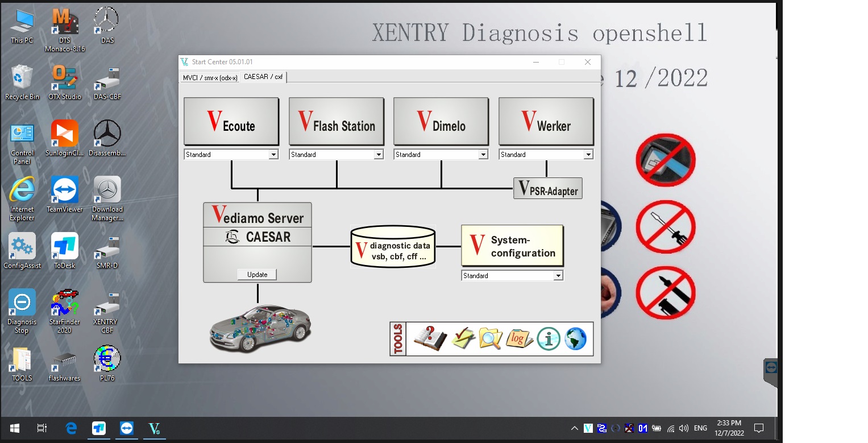Click the Edge browser taskbar icon

(x=71, y=428)
